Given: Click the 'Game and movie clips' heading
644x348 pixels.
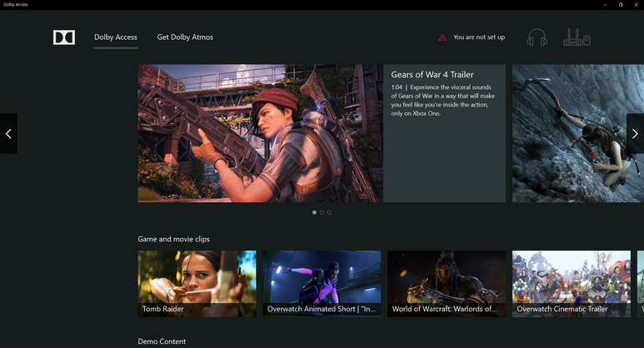Looking at the screenshot, I should click(174, 239).
